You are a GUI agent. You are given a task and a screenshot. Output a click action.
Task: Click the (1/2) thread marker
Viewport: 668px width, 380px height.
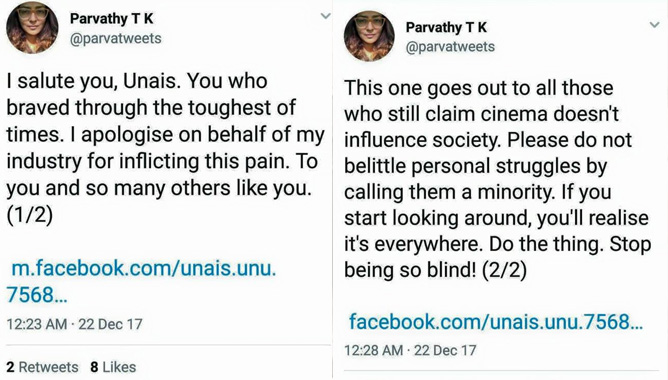[x=29, y=215]
